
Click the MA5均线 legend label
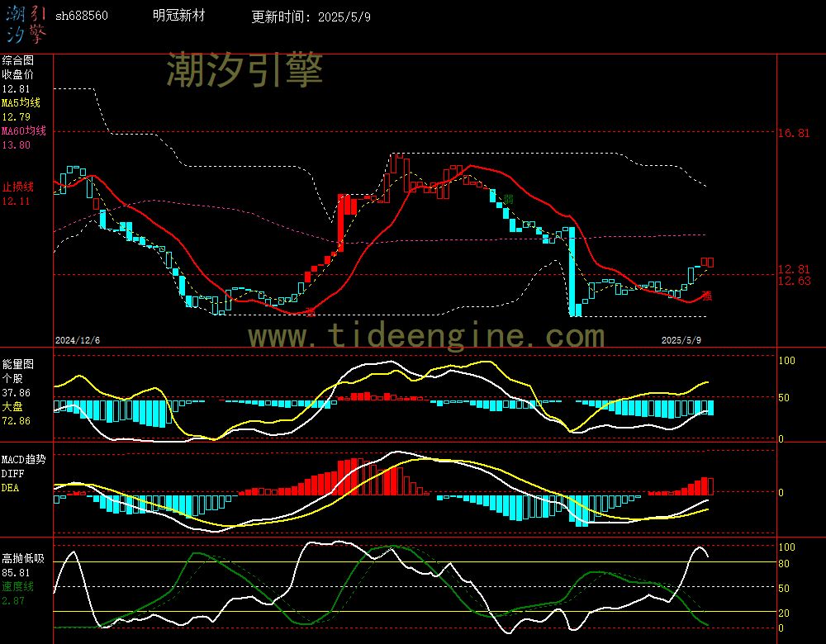tap(21, 102)
